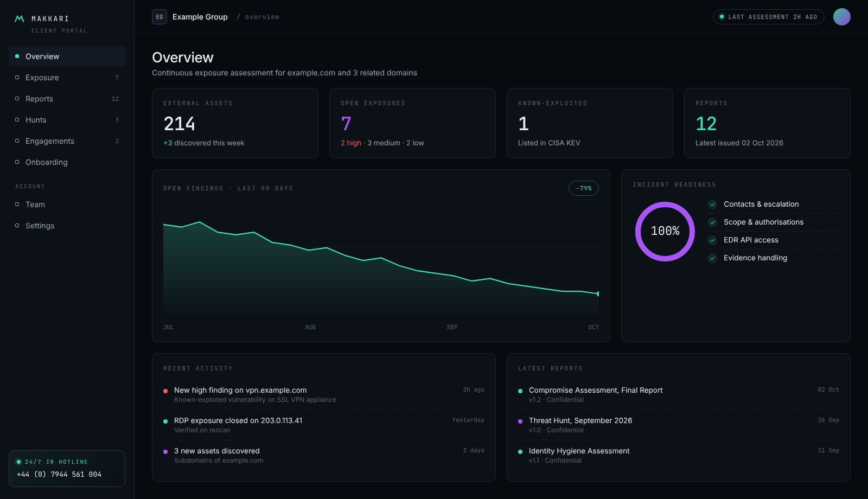Click the 100% readiness progress ring
The image size is (868, 499).
coord(665,232)
